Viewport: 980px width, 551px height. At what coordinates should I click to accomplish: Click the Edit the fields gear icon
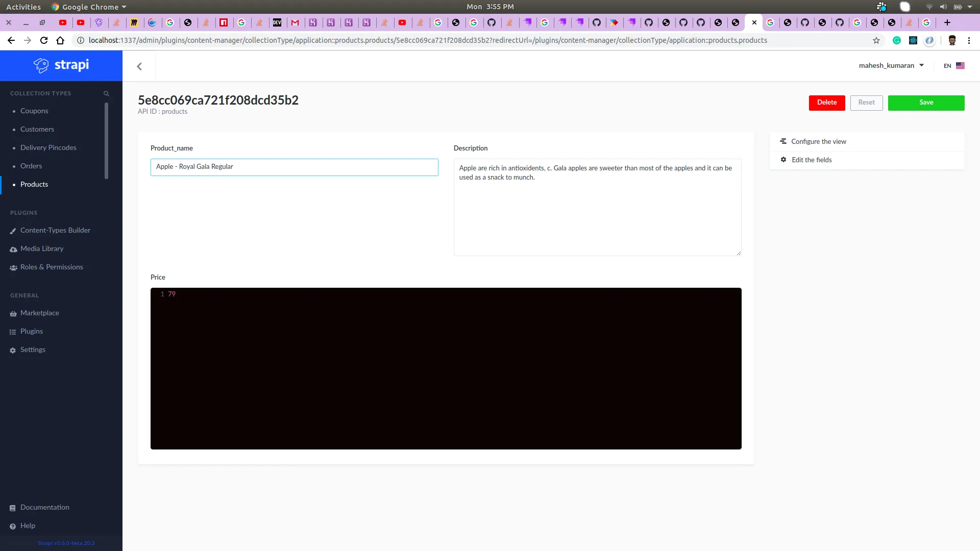[783, 160]
